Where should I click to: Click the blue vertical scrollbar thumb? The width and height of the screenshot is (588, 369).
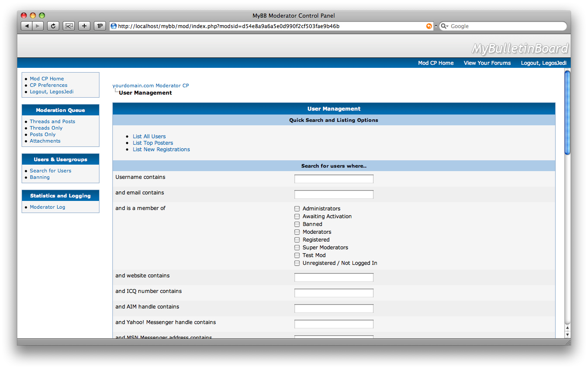click(x=568, y=112)
